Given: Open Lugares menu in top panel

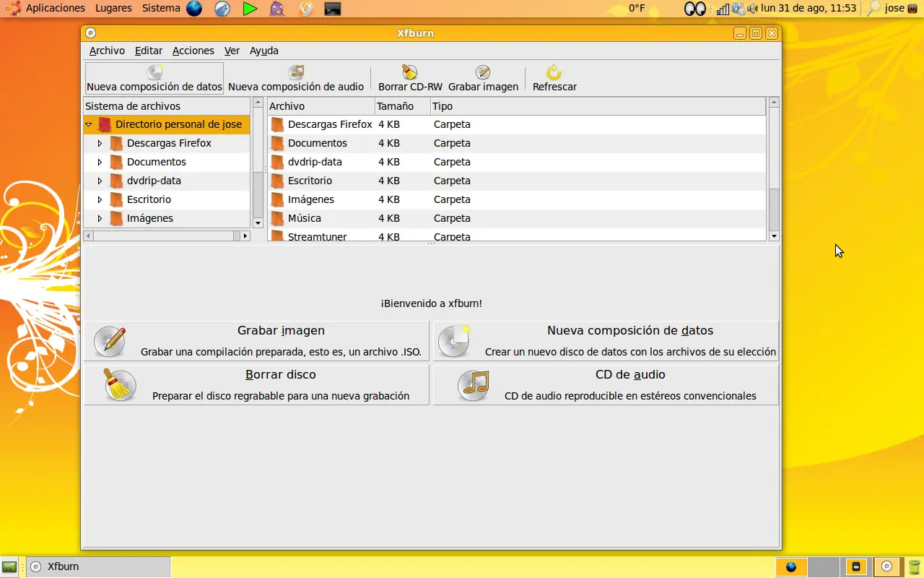Looking at the screenshot, I should tap(113, 8).
